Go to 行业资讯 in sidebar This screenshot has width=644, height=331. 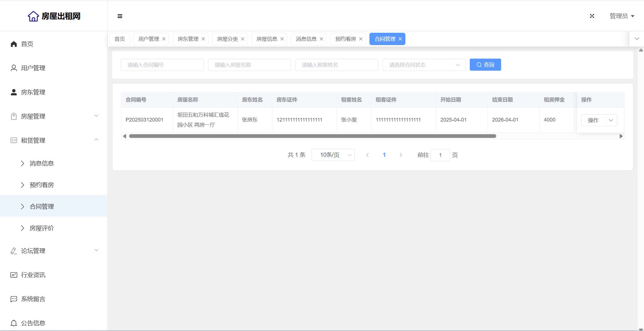pos(33,275)
